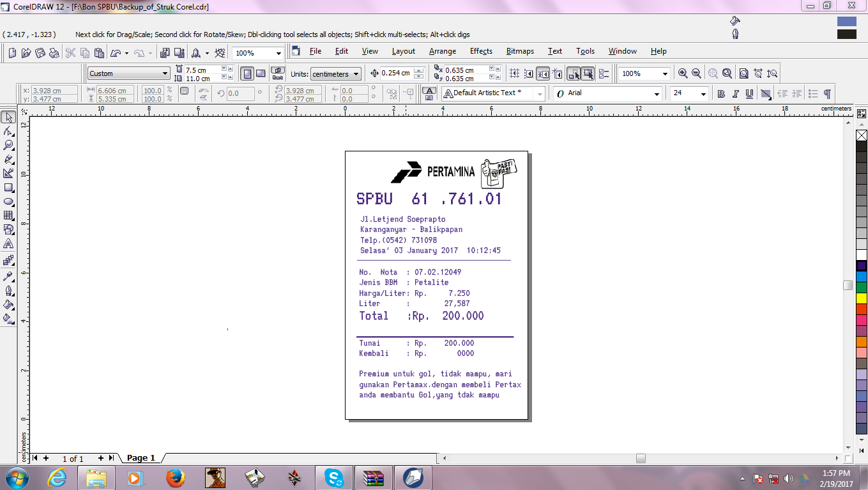Image resolution: width=868 pixels, height=490 pixels.
Task: Expand the application launcher dropdown arrow
Action: pyautogui.click(x=207, y=53)
